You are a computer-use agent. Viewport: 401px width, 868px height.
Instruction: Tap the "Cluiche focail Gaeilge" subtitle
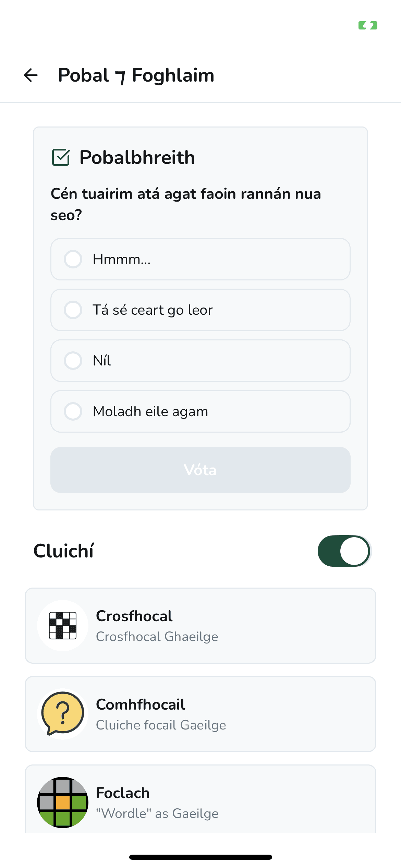(x=161, y=725)
